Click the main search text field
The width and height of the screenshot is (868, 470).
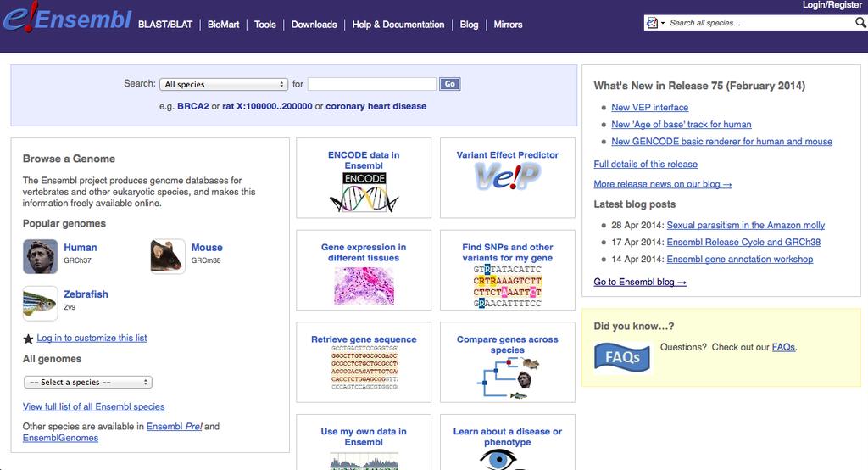coord(372,84)
